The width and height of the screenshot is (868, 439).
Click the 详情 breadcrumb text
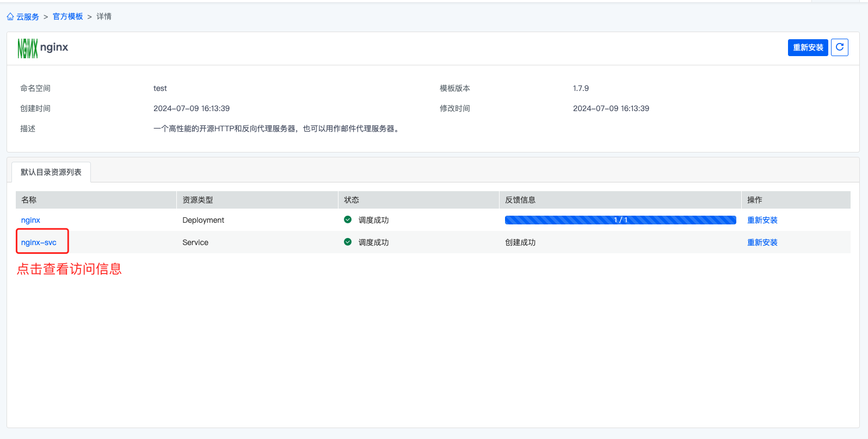[104, 16]
